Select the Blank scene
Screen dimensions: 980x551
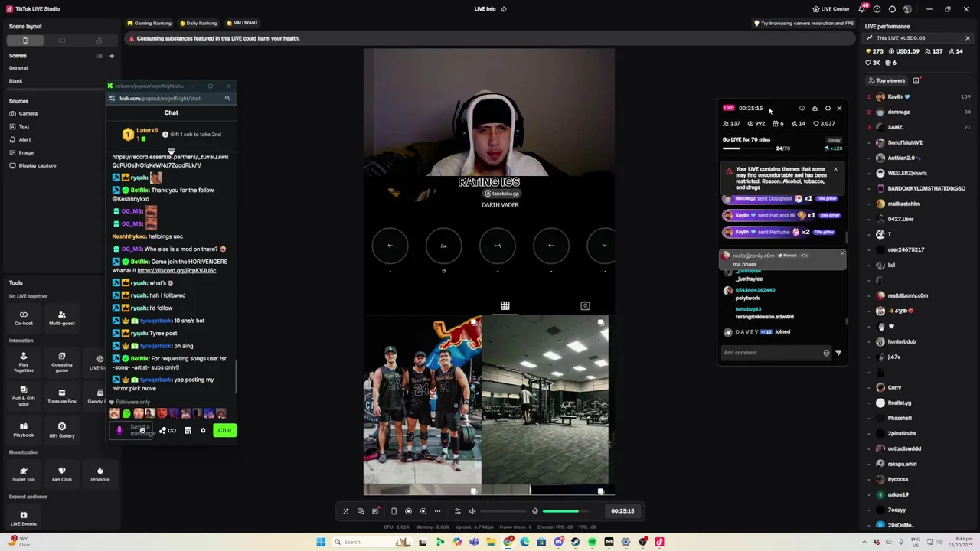coord(16,81)
